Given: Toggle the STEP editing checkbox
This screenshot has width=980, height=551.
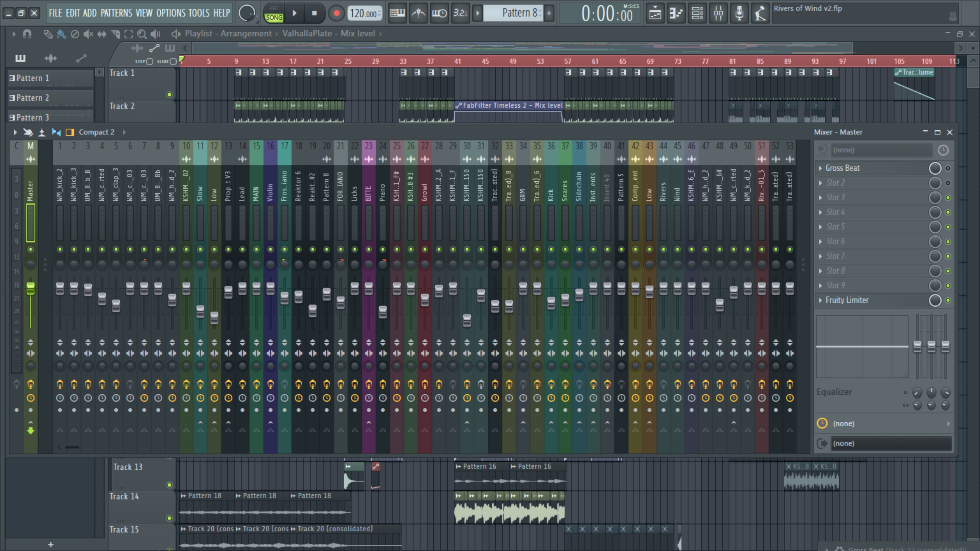Looking at the screenshot, I should [x=150, y=61].
